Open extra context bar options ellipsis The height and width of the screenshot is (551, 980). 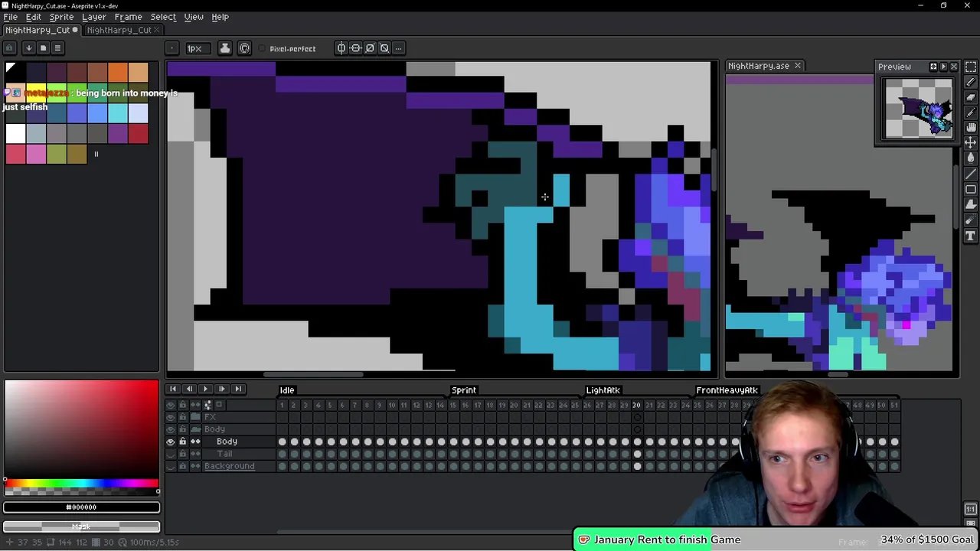click(399, 48)
